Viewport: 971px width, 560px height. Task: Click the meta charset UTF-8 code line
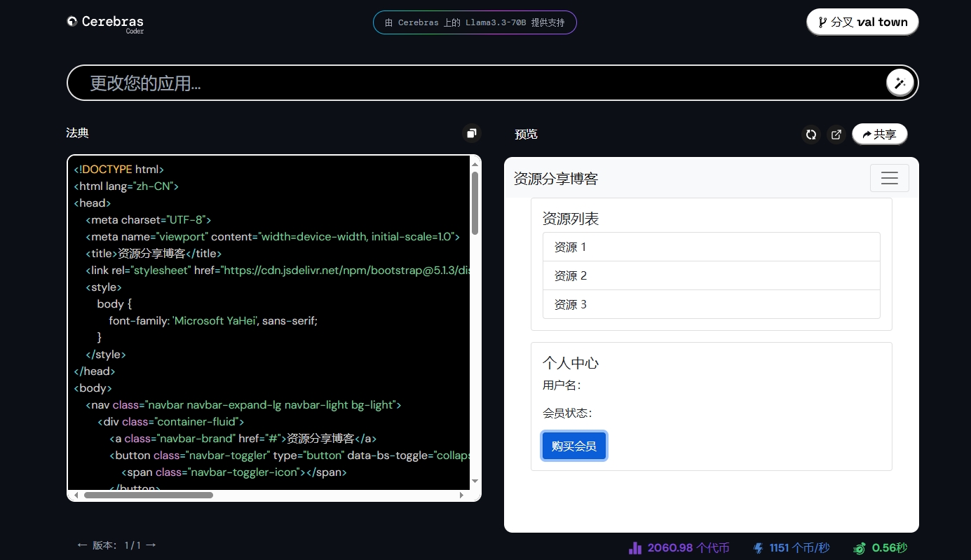(149, 220)
